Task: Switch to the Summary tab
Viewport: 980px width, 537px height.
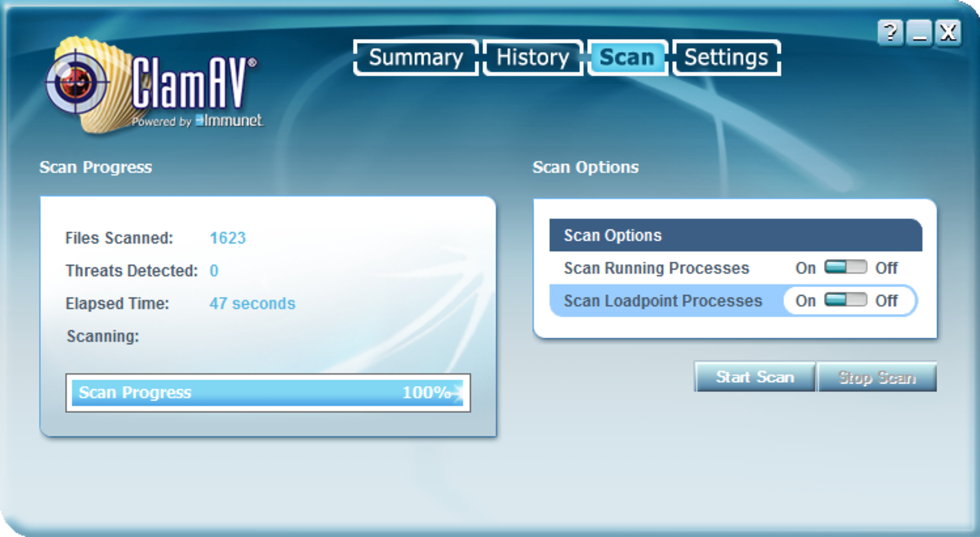Action: point(416,57)
